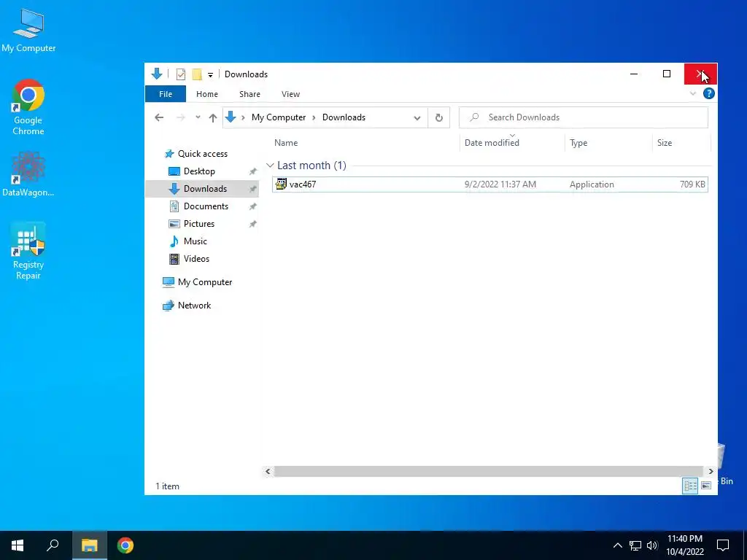This screenshot has height=560, width=747.
Task: Open the notification center
Action: click(723, 545)
